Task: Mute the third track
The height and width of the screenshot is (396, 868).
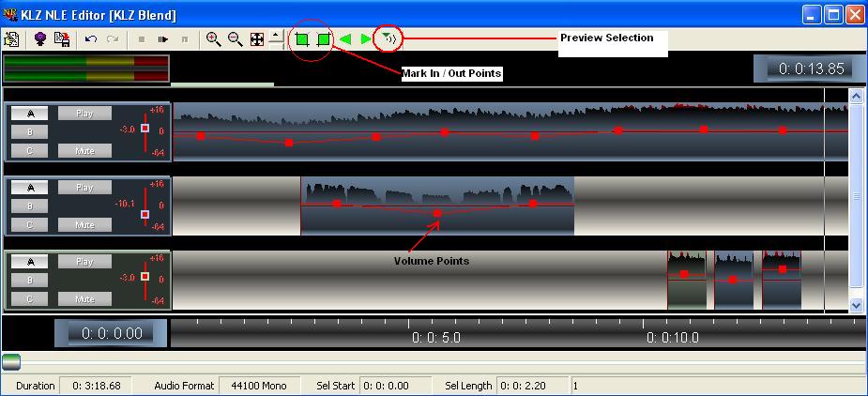Action: [84, 299]
